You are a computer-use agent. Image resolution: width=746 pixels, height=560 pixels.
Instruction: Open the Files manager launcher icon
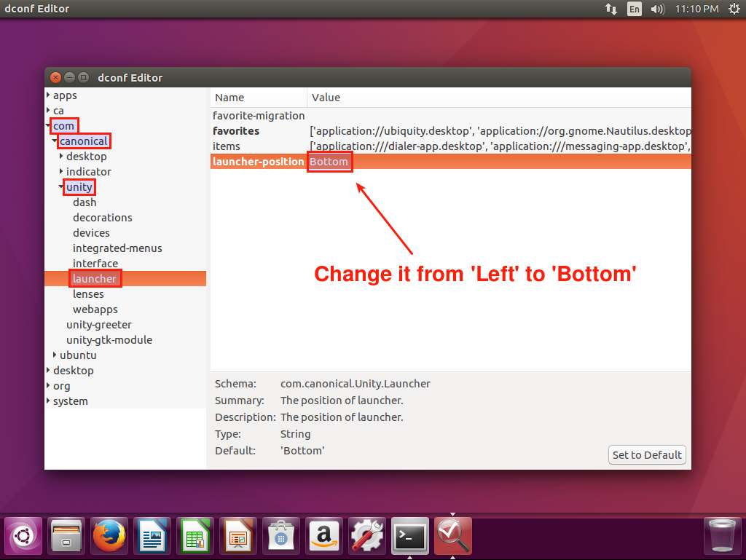point(66,536)
